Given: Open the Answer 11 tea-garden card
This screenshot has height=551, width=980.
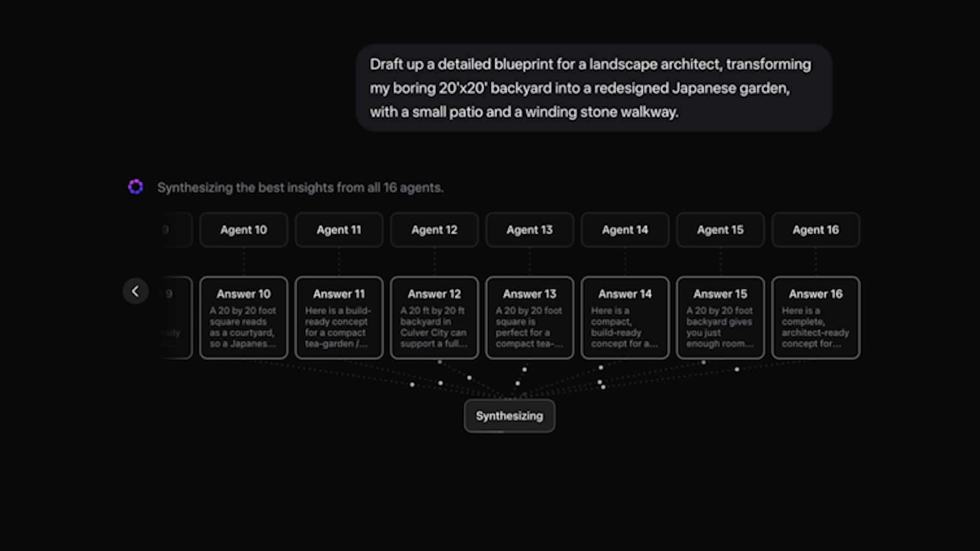Looking at the screenshot, I should tap(339, 318).
